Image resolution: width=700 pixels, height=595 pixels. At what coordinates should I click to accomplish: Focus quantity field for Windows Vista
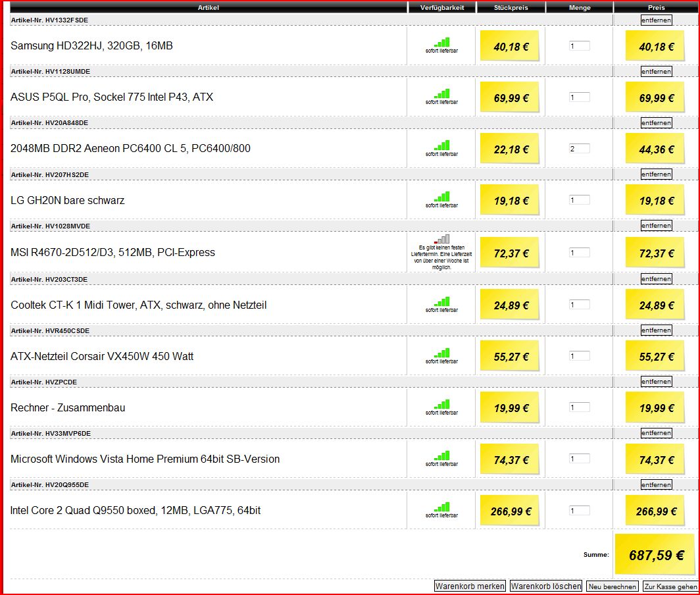click(x=580, y=459)
